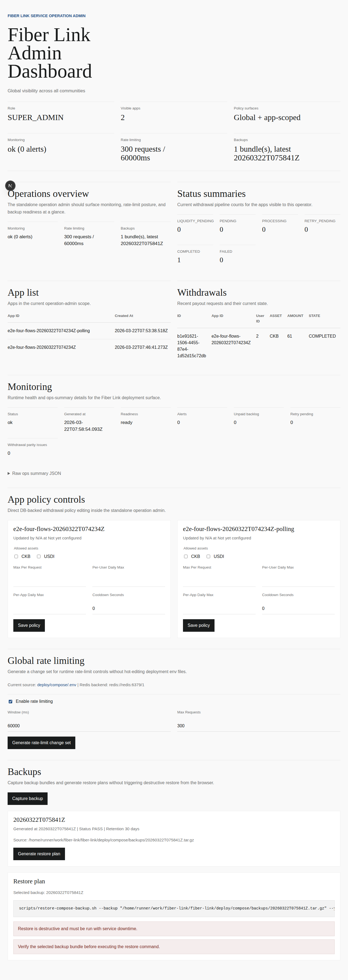The height and width of the screenshot is (980, 348).
Task: Click Per-App Daily Max for polling app
Action: [x=219, y=608]
